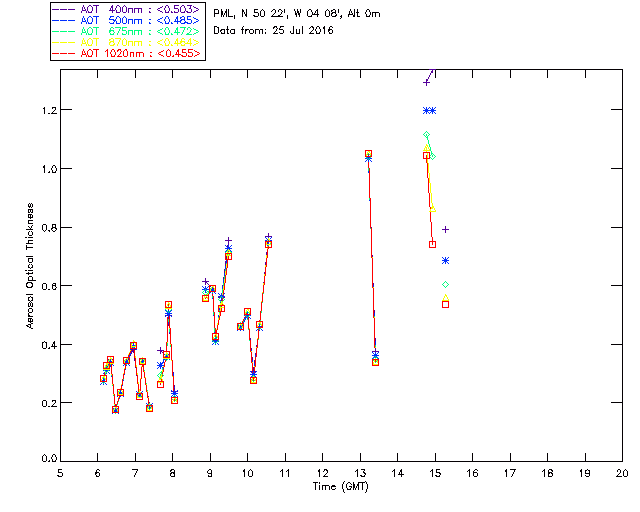Click the red square marker at 13h peak

click(369, 154)
